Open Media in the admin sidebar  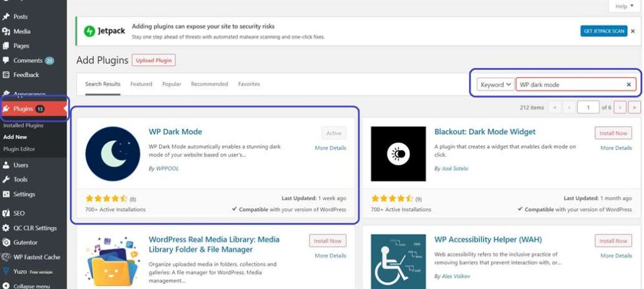(x=21, y=31)
